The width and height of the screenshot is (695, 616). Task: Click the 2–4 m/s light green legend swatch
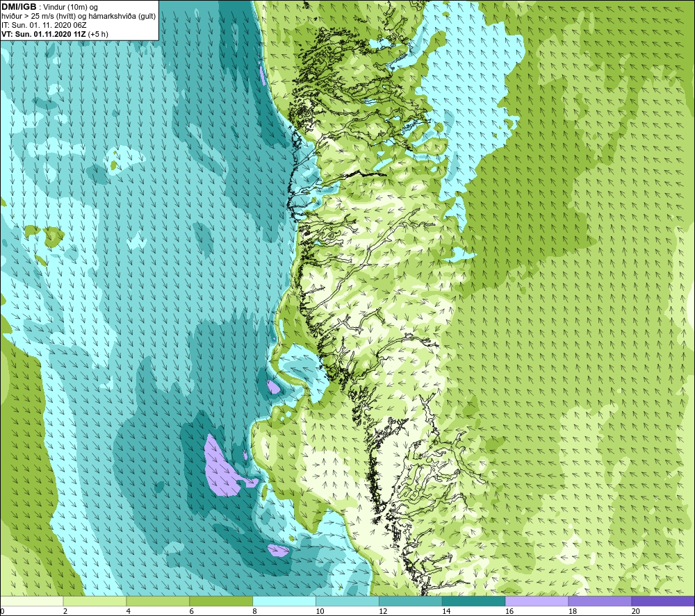click(95, 601)
